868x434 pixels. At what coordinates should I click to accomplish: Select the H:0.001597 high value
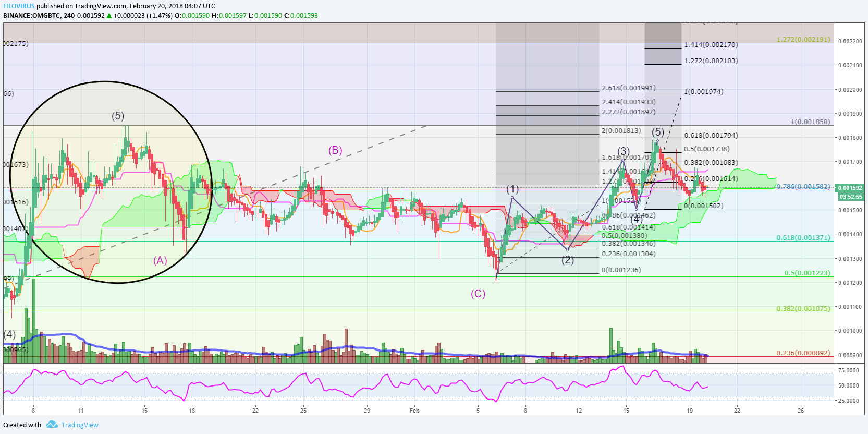[229, 16]
